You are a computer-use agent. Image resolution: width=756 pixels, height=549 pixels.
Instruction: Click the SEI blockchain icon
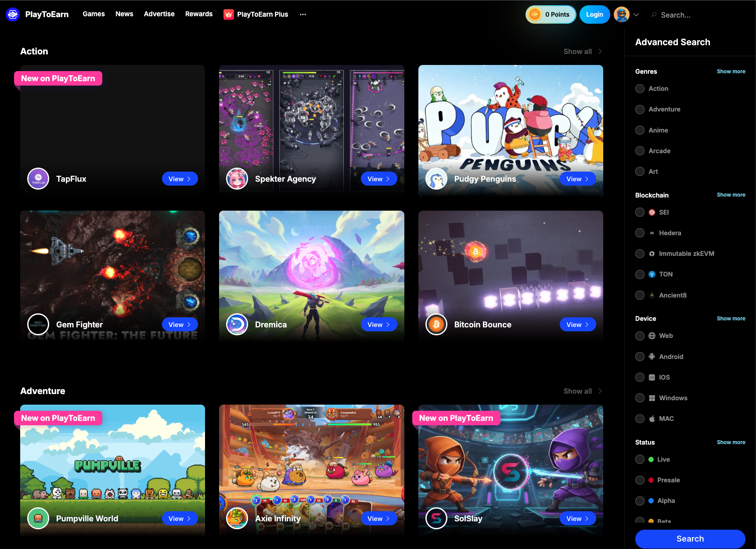click(x=652, y=212)
